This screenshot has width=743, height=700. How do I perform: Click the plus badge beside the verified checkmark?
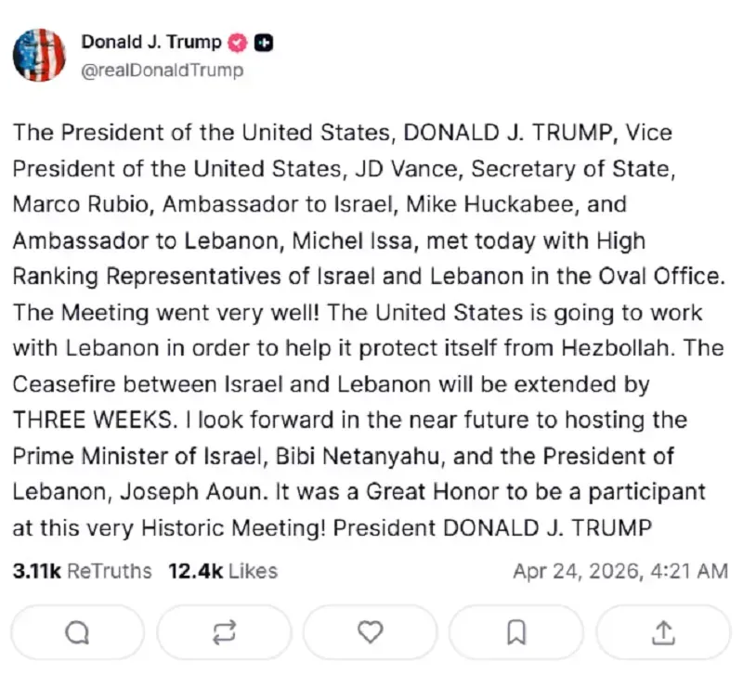[262, 42]
